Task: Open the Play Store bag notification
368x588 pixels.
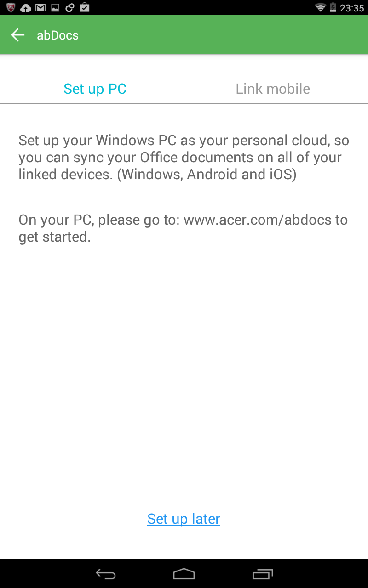Action: click(84, 7)
